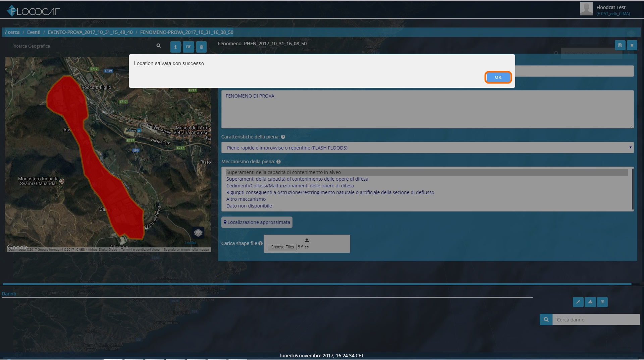The image size is (644, 360).
Task: Click the Ricerca Geografica search magnifier
Action: [159, 46]
